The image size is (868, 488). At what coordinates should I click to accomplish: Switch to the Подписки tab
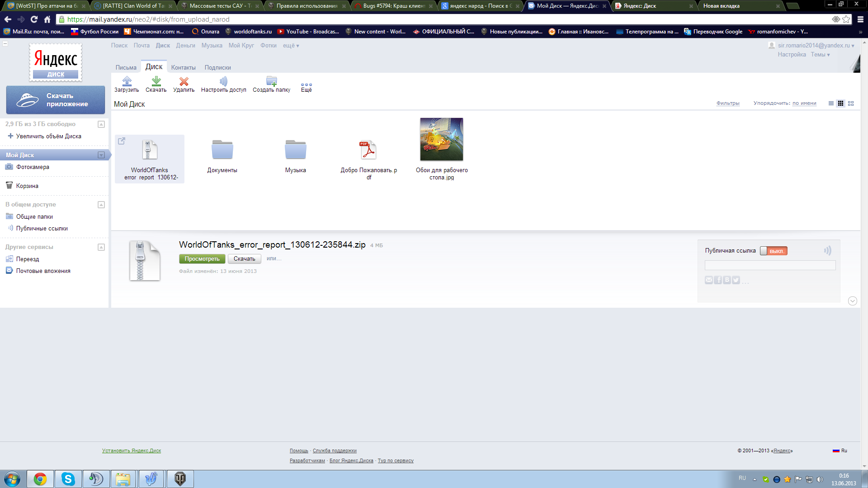(217, 67)
